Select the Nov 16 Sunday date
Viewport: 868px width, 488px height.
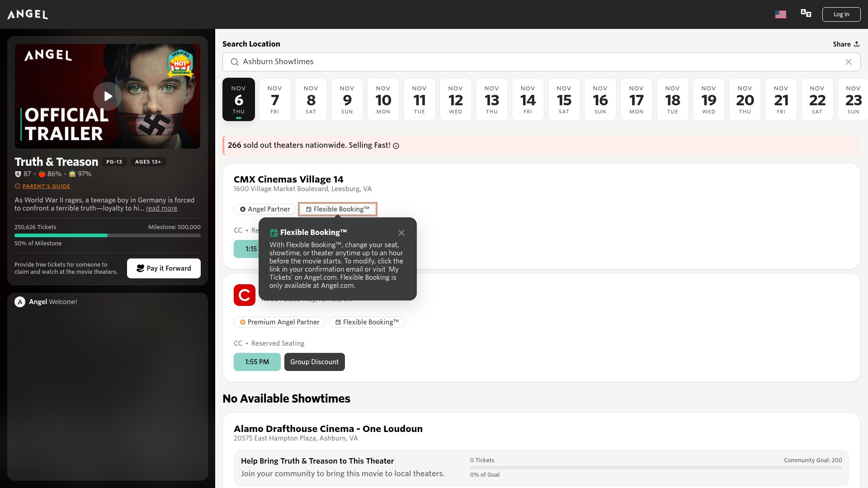[600, 99]
